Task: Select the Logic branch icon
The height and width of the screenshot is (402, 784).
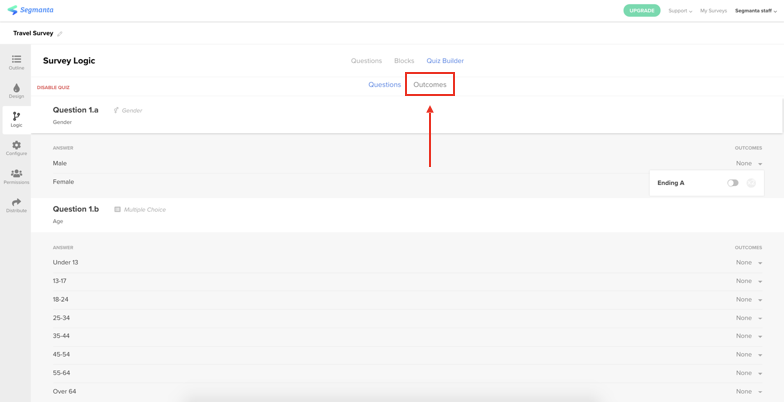Action: pos(16,116)
